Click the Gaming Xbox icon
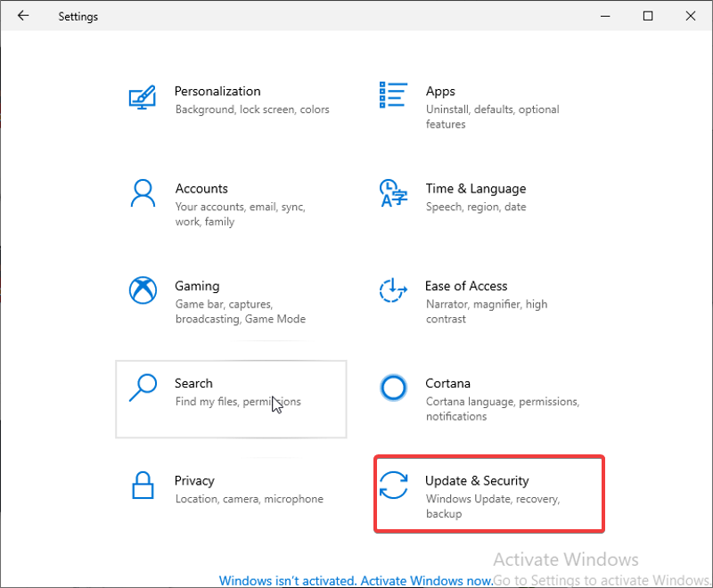The image size is (713, 588). (143, 290)
